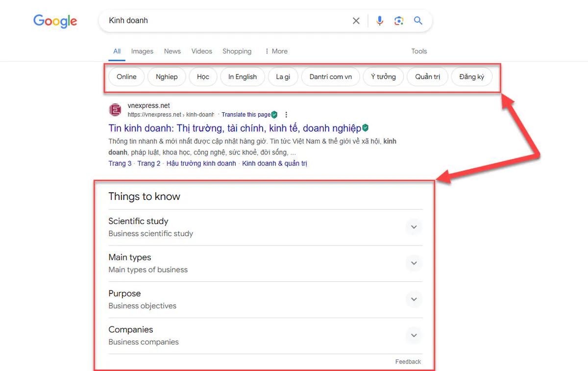Switch to the Videos tab
Image resolution: width=588 pixels, height=371 pixels.
(202, 51)
